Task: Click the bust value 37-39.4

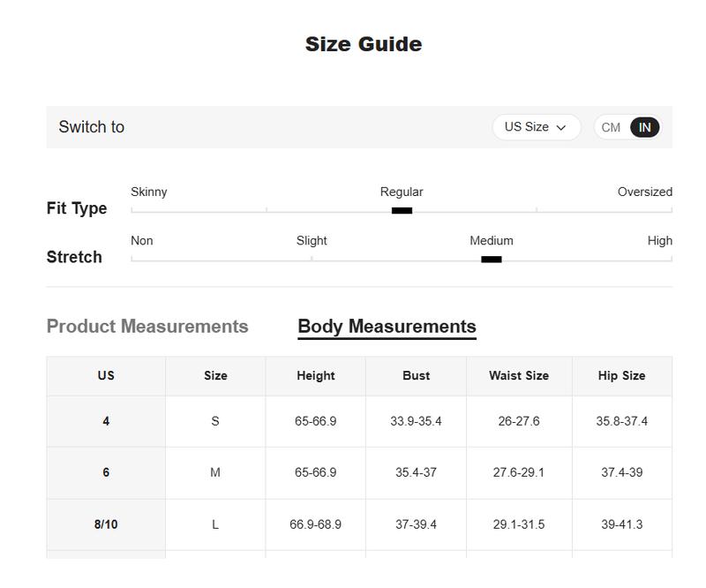Action: [416, 524]
